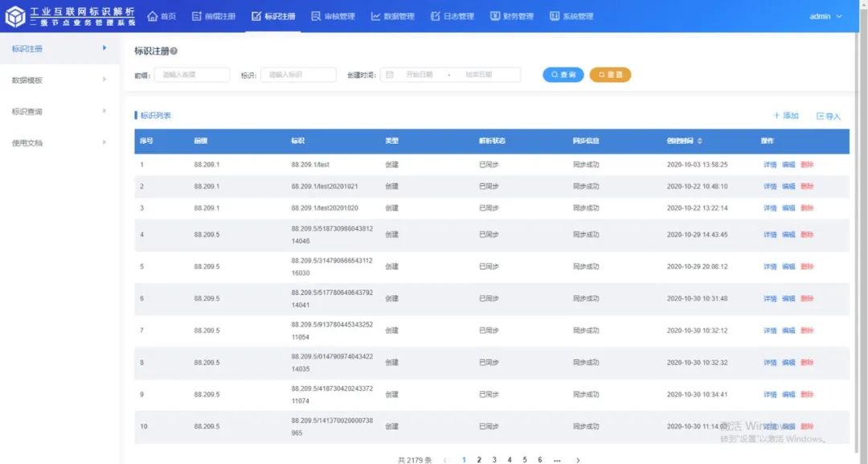Expand the 数据模板 sidebar arrow
The image size is (868, 464).
(104, 80)
